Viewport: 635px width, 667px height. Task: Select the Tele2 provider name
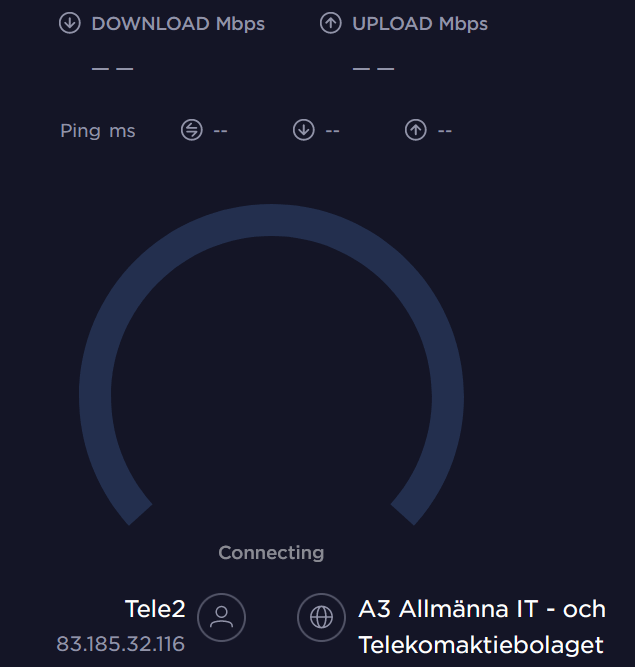click(154, 608)
